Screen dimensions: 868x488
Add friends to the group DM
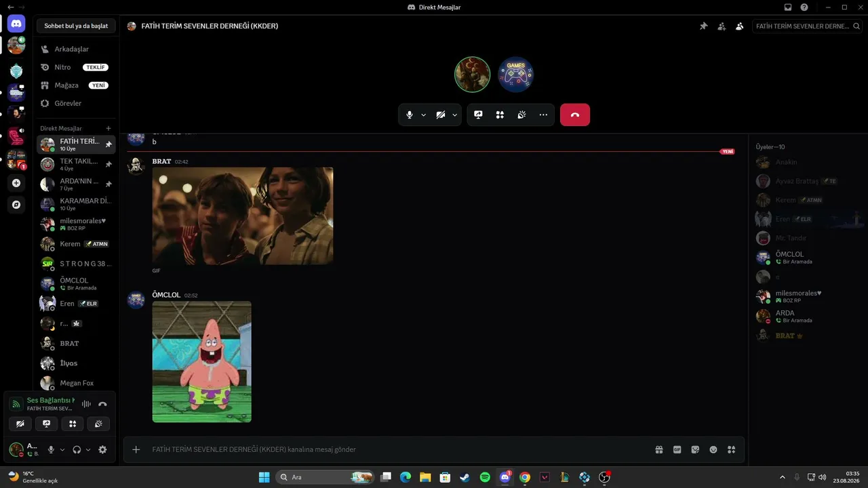pyautogui.click(x=722, y=26)
